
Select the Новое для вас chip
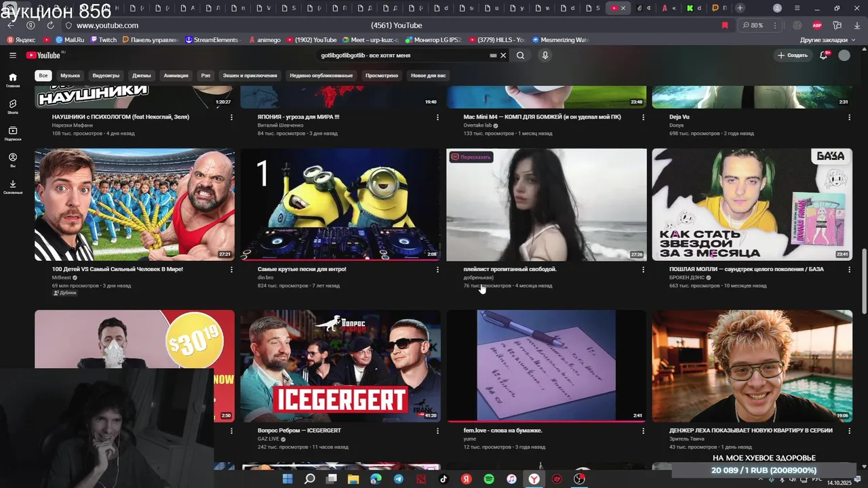coord(429,75)
